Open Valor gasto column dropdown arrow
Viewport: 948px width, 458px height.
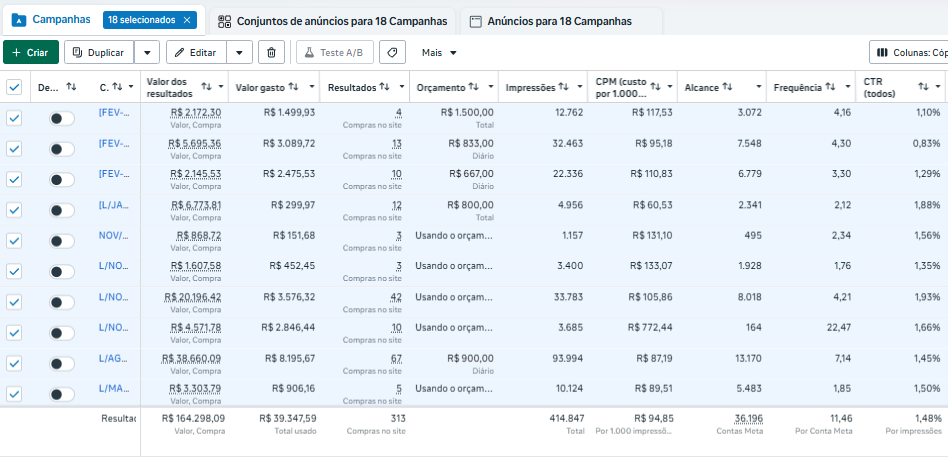click(312, 87)
